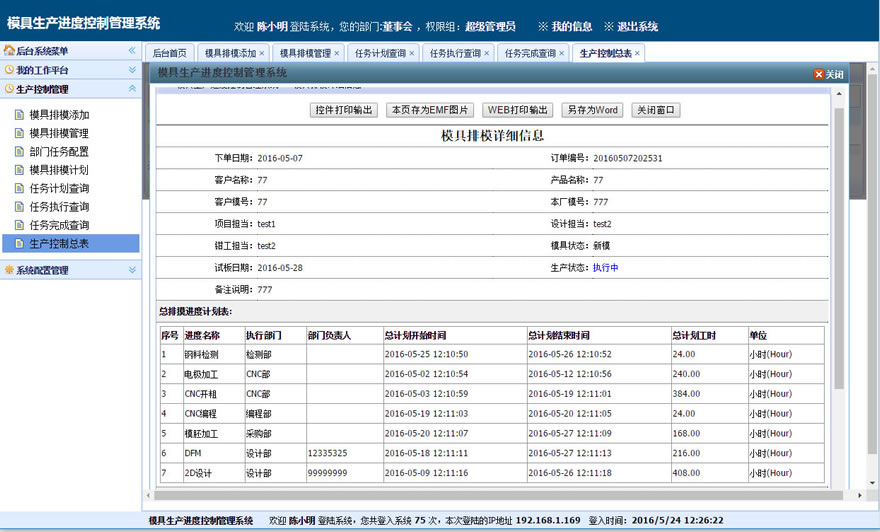880x532 pixels.
Task: Click the 另存为Word button
Action: tap(592, 110)
